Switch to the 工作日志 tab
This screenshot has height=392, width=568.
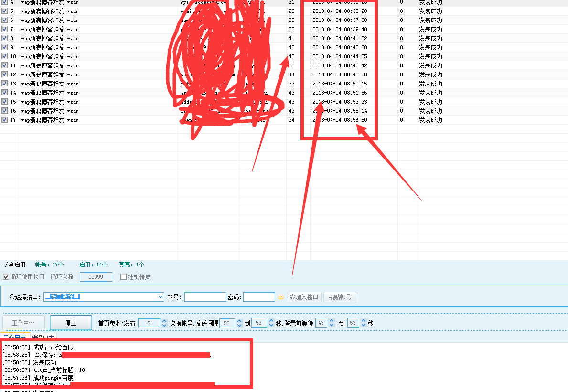coord(15,338)
